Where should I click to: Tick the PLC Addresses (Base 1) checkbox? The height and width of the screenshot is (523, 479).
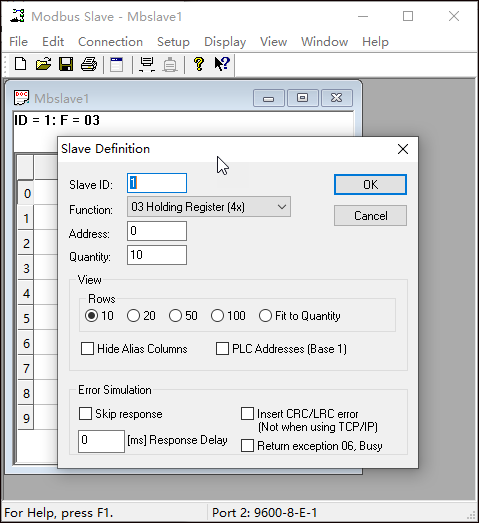click(222, 349)
